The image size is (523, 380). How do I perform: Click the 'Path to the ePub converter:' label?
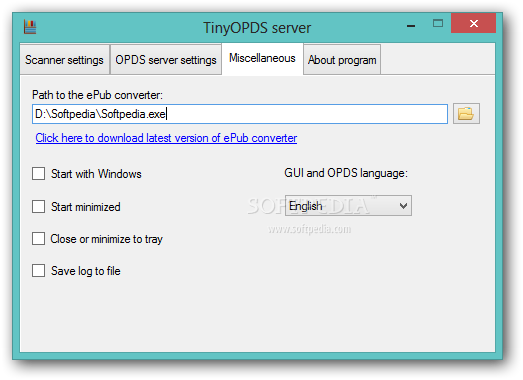[97, 95]
